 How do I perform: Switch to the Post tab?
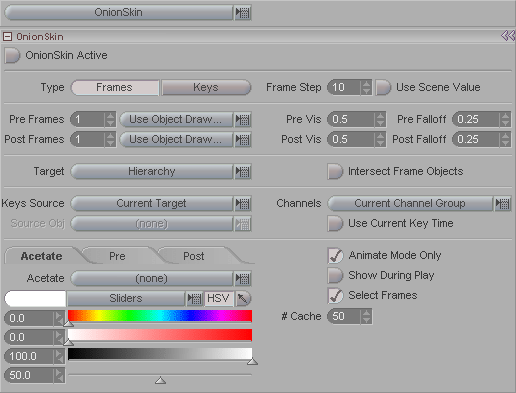click(194, 256)
